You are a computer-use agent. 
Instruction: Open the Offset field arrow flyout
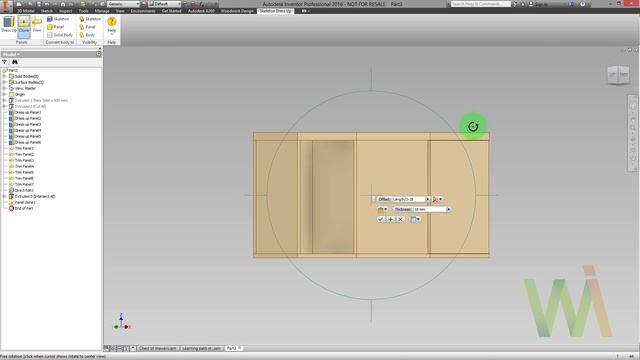(x=428, y=199)
